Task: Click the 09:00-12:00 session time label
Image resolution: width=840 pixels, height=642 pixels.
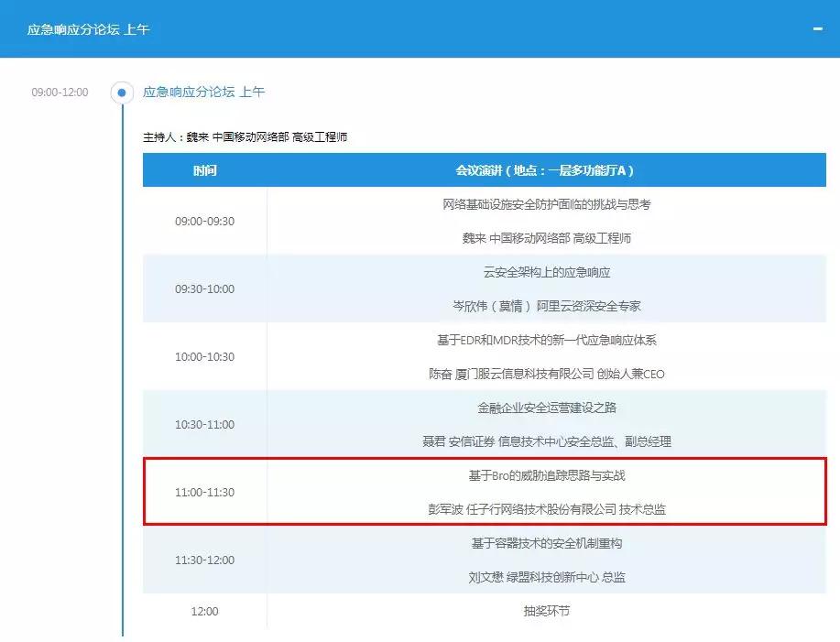Action: [60, 92]
